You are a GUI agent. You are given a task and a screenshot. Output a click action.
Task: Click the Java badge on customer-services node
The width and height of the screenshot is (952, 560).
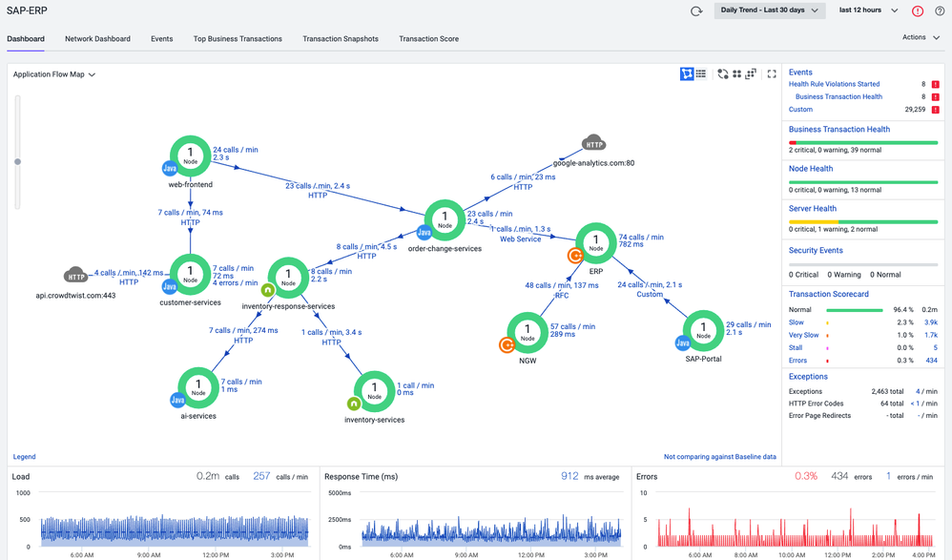[x=170, y=287]
